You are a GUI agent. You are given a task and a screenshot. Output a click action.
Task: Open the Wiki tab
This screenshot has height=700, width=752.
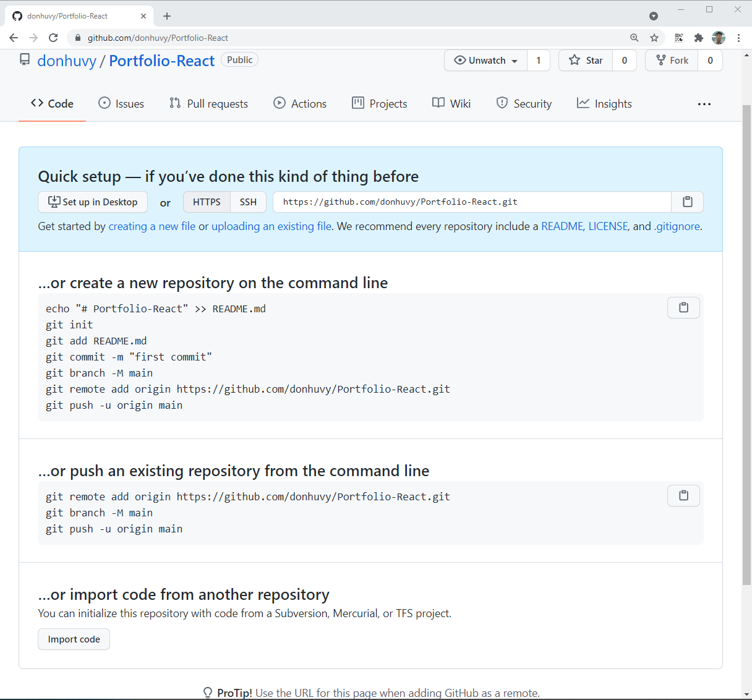point(451,104)
